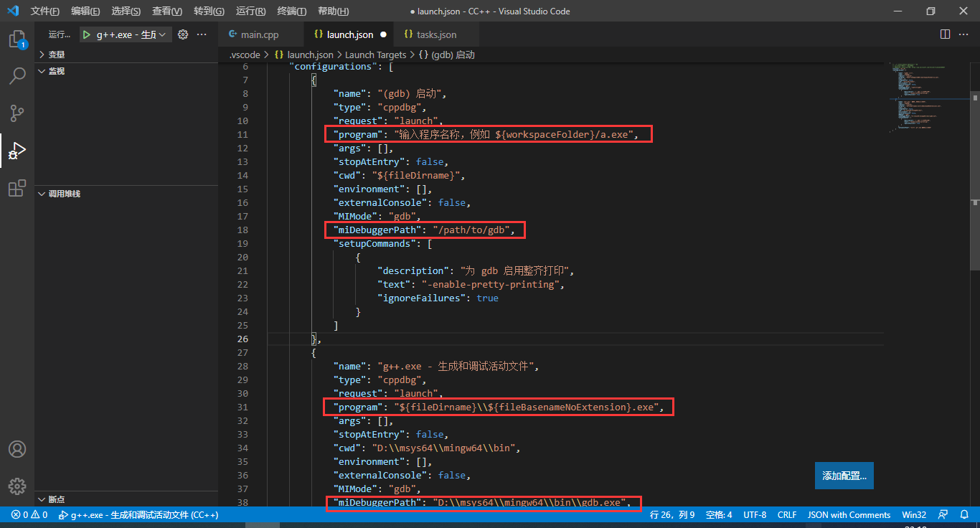Open the Search view magnifier icon
This screenshot has width=980, height=528.
pos(17,76)
